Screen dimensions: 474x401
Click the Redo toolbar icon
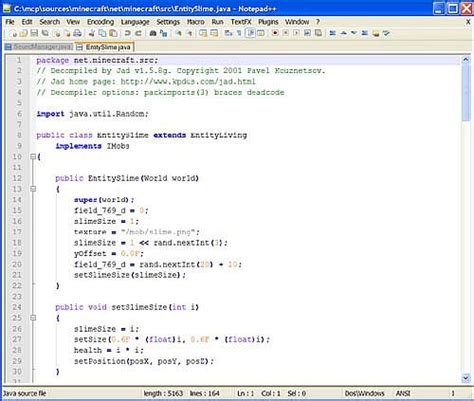tap(138, 33)
